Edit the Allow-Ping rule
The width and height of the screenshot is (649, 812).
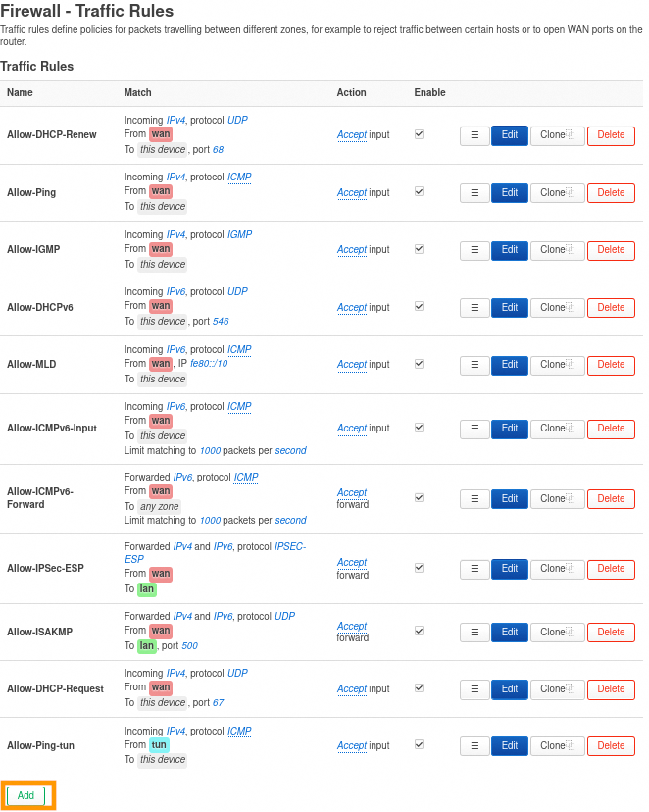click(510, 193)
